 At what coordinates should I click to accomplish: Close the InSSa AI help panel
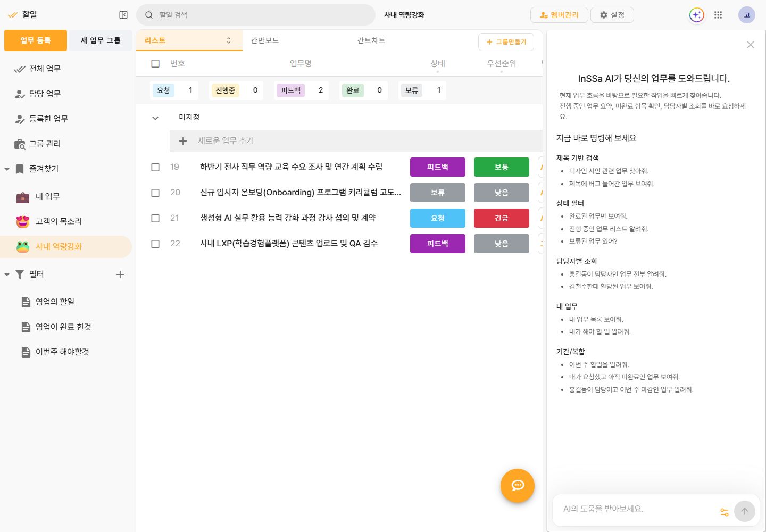click(751, 45)
